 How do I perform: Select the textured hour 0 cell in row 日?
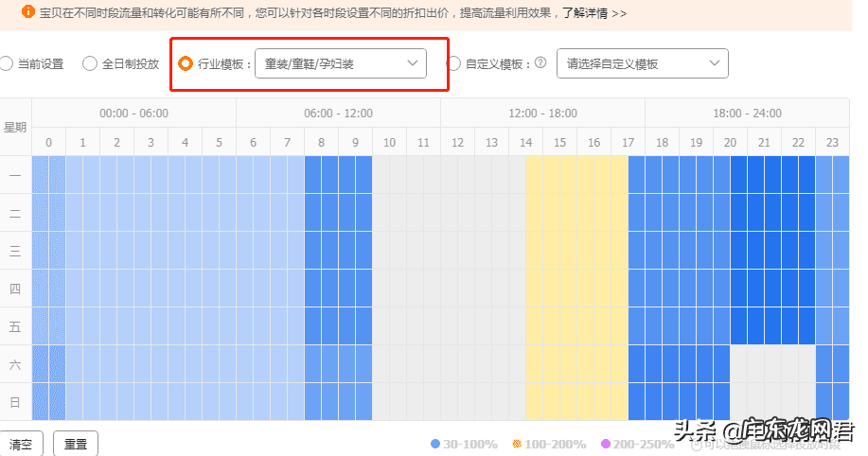click(48, 401)
